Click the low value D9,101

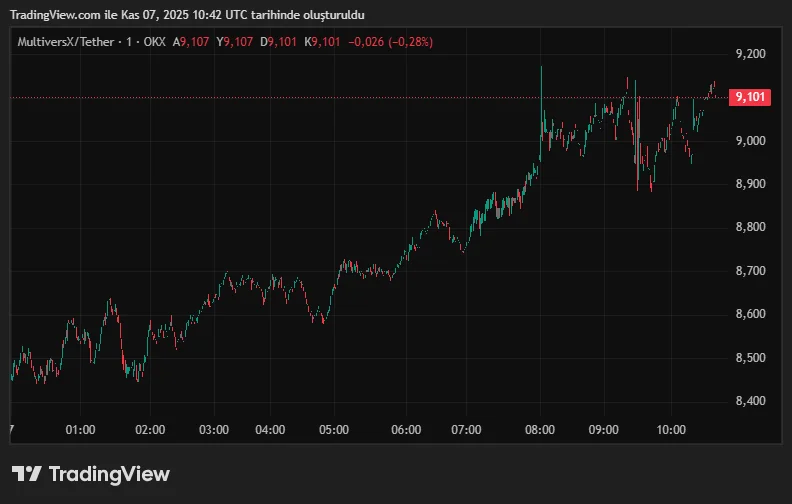(x=280, y=42)
